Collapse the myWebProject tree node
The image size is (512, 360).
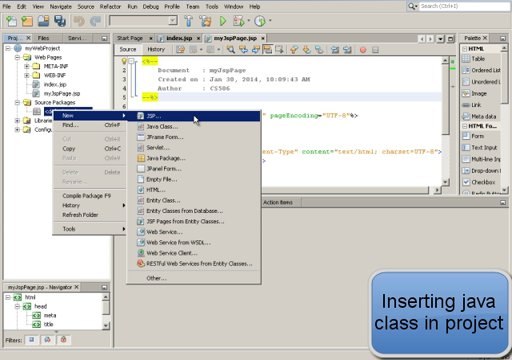pos(8,48)
